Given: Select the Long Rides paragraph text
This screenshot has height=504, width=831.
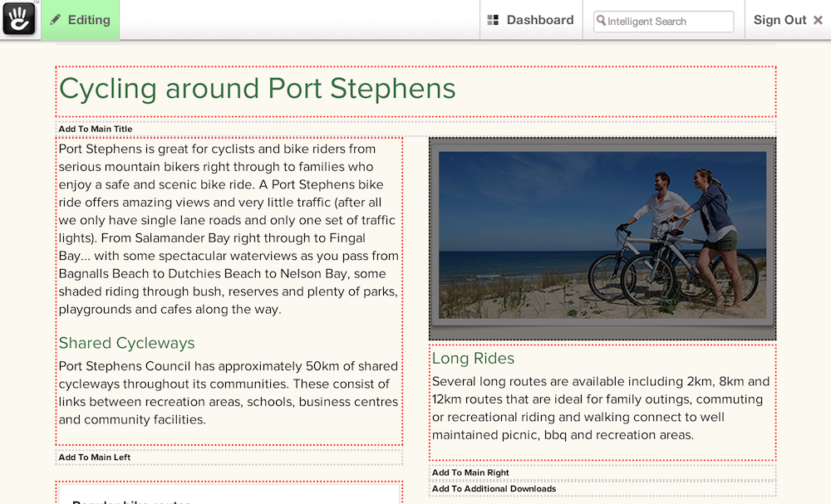Looking at the screenshot, I should [601, 409].
